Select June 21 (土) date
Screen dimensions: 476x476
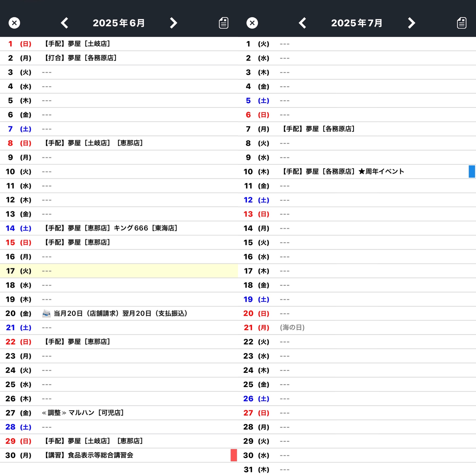tap(19, 327)
